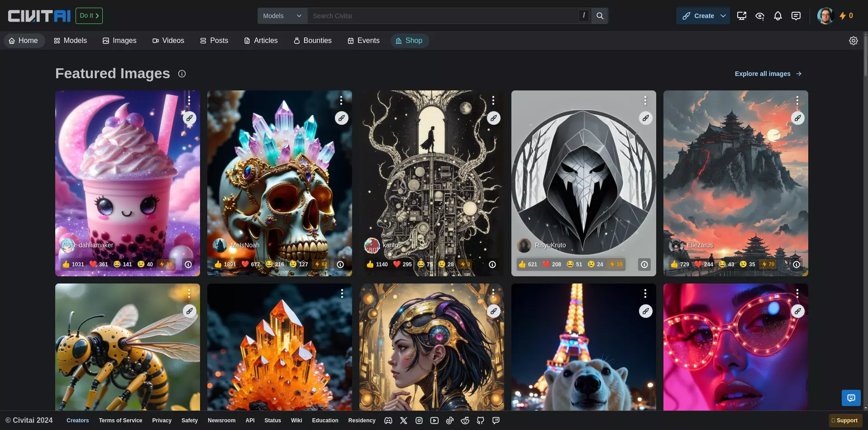This screenshot has width=868, height=430.
Task: Click the notifications bell icon
Action: click(777, 16)
